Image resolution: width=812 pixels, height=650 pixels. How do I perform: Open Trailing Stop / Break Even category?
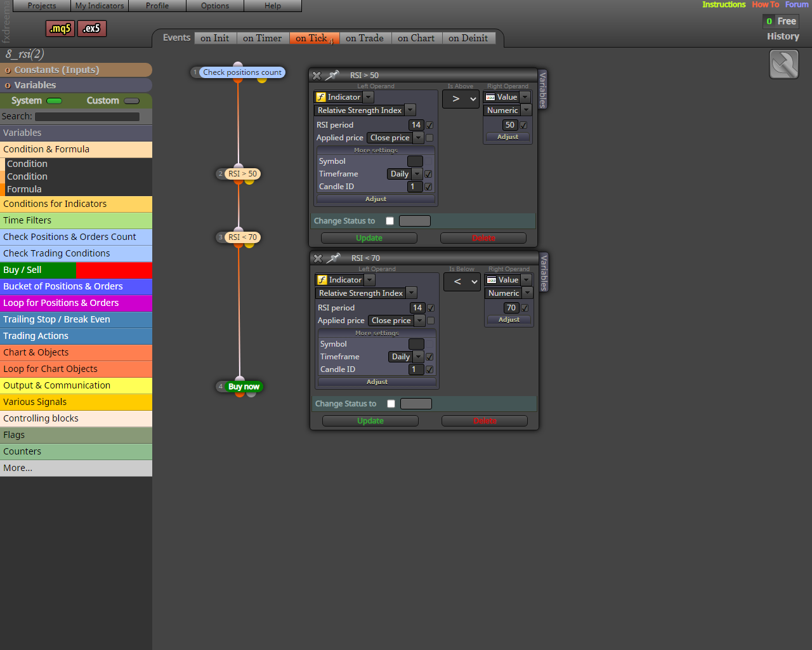coord(76,319)
